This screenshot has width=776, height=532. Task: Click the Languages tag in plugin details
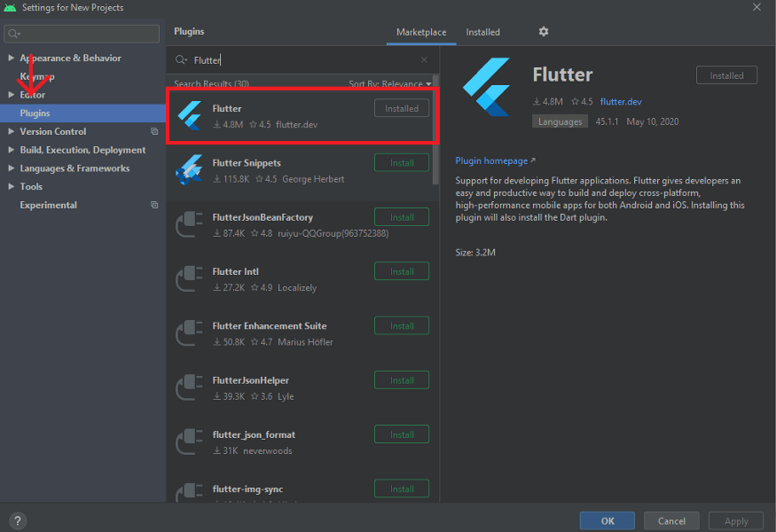coord(560,121)
